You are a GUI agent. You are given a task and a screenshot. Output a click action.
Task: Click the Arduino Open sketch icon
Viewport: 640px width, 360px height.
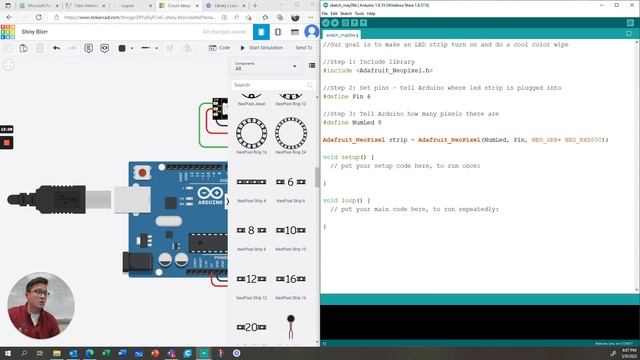[x=354, y=23]
